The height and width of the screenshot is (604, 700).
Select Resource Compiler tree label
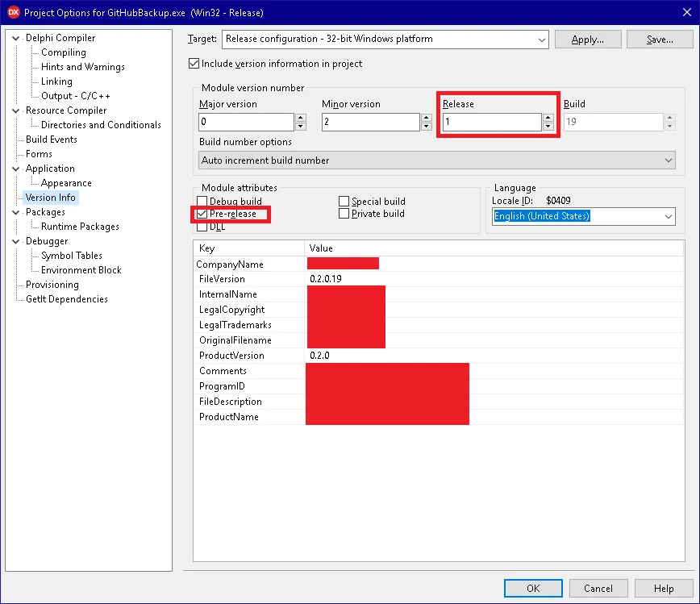(x=66, y=110)
